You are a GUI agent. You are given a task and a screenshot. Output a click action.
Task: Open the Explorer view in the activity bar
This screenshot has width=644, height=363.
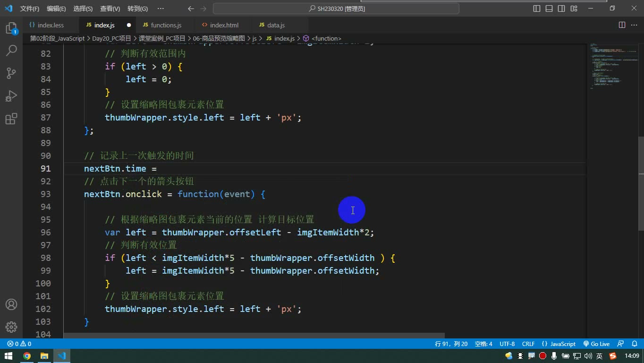11,28
